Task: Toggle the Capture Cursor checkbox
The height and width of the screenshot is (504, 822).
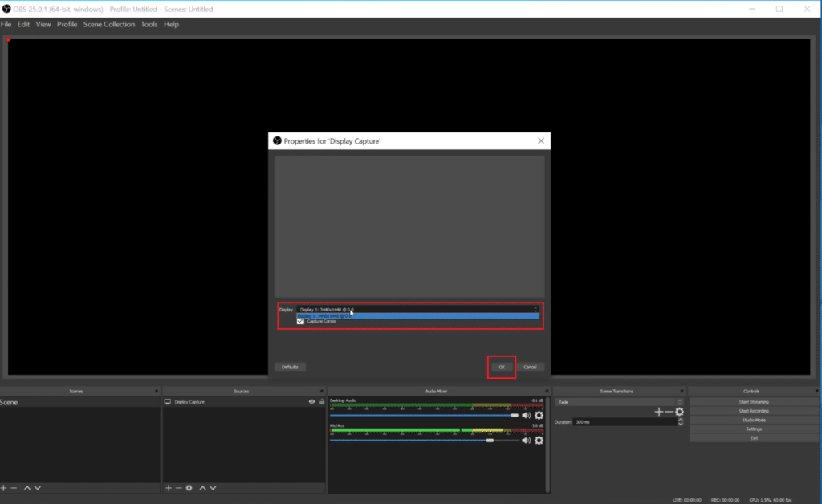Action: [x=299, y=321]
